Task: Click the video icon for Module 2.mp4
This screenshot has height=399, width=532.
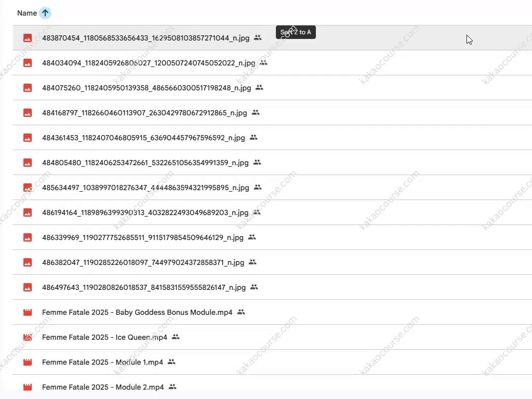Action: point(28,387)
